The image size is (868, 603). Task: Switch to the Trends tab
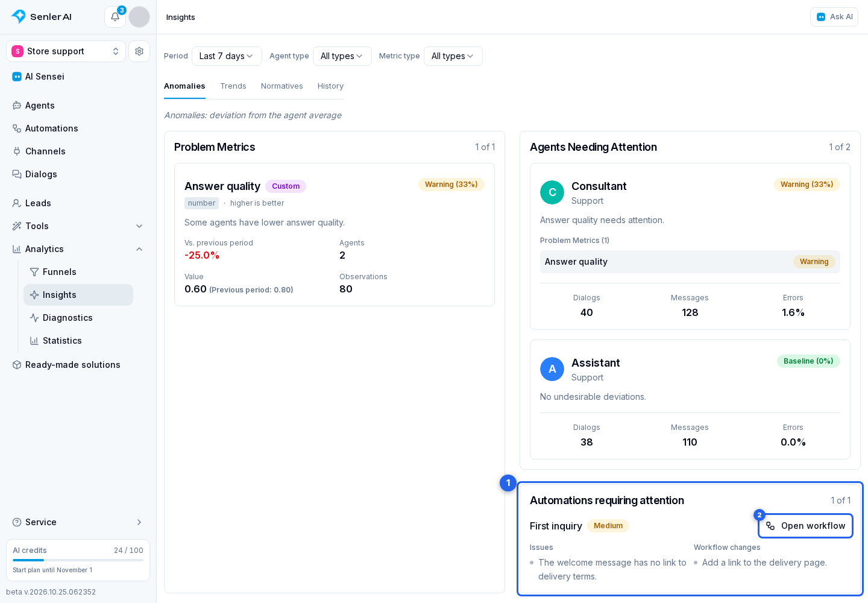click(233, 86)
